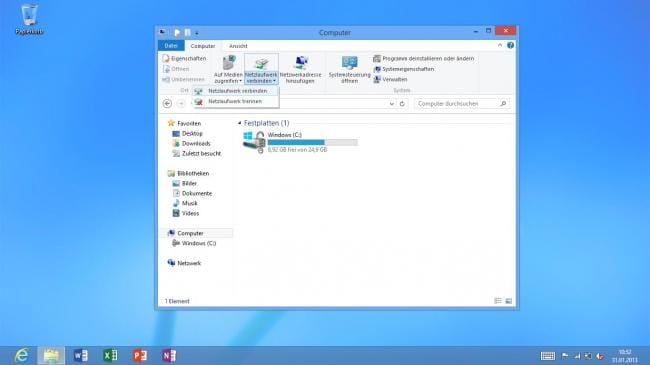Screen dimensions: 650x365
Task: Open the blue help question mark
Action: [x=510, y=45]
